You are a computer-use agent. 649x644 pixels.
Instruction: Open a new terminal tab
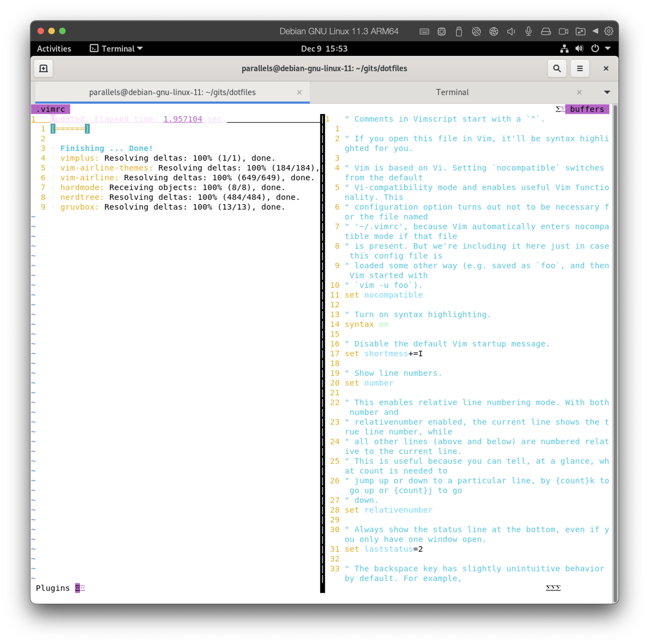coord(43,69)
